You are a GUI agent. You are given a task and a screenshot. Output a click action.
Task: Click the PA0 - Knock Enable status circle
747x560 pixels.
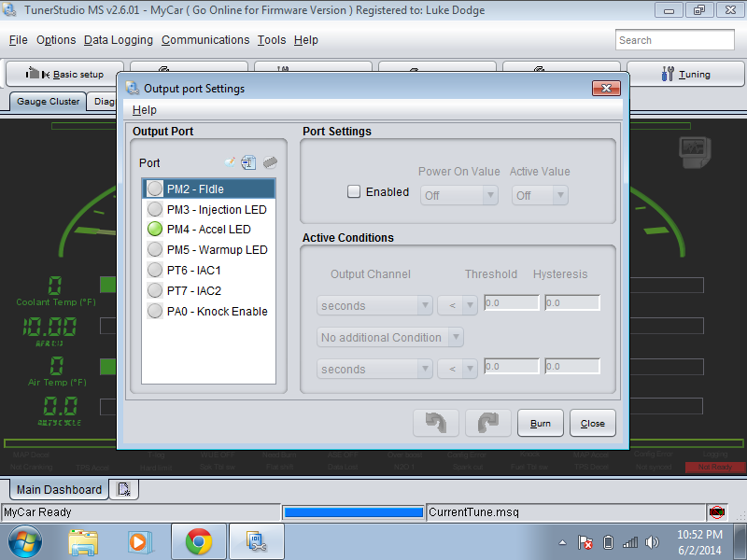(155, 311)
